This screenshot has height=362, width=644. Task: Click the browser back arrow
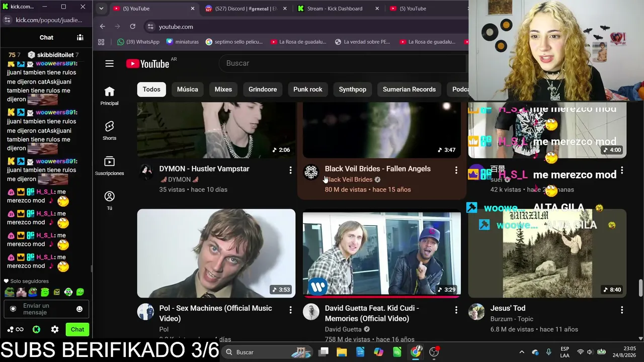103,27
